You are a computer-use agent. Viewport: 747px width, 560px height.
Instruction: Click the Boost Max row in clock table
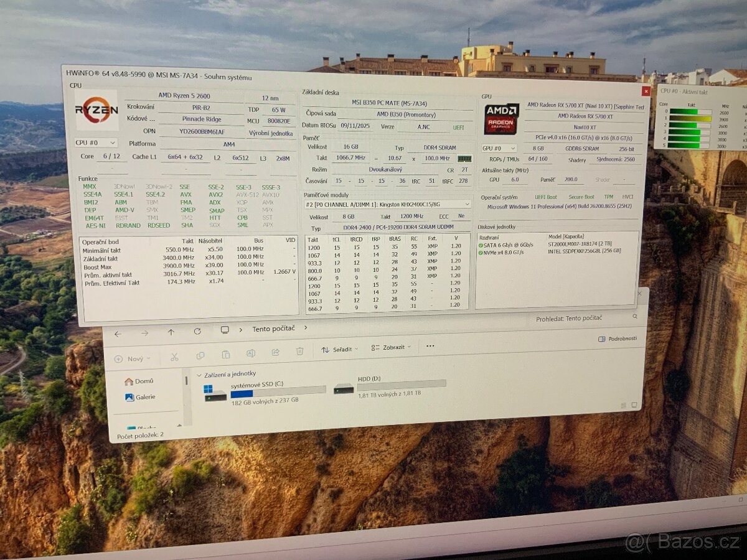[189, 266]
